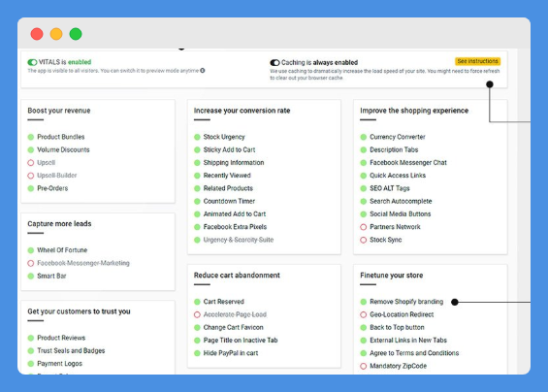Open the Countdown Timer feature
This screenshot has width=548, height=392.
pyautogui.click(x=229, y=201)
